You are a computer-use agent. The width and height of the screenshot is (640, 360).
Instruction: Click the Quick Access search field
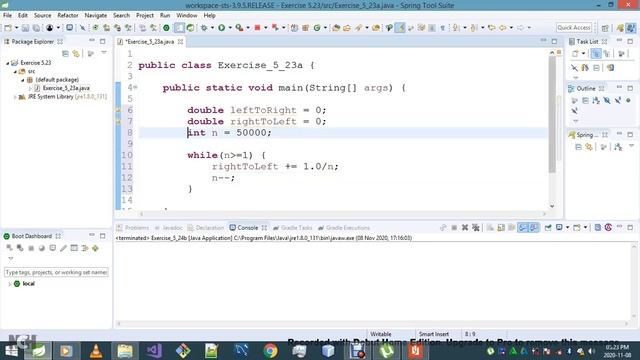(573, 28)
